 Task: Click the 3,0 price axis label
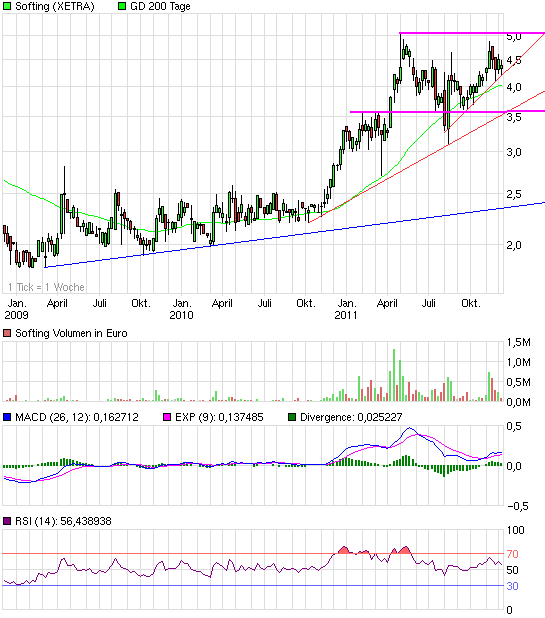click(x=514, y=152)
